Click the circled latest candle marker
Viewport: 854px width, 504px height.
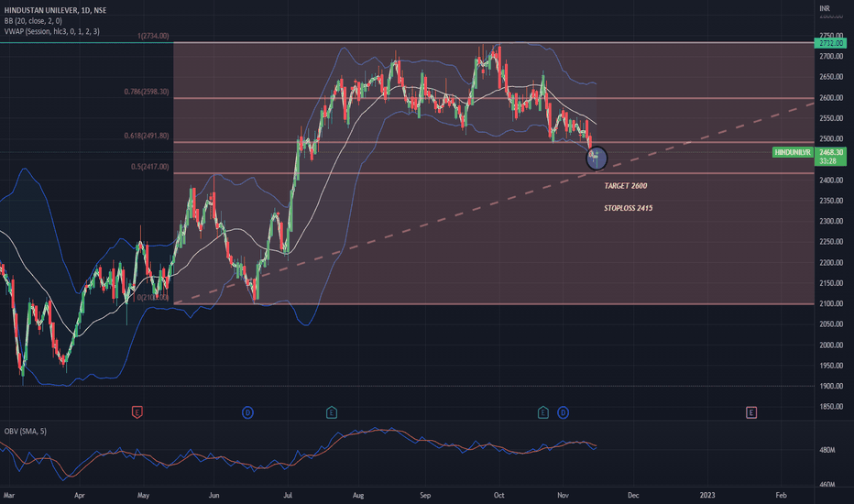pyautogui.click(x=597, y=158)
